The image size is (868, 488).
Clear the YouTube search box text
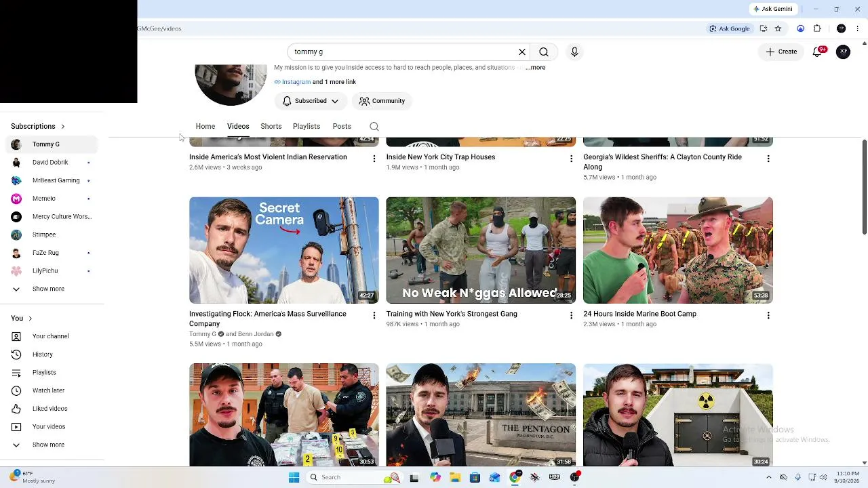(522, 52)
